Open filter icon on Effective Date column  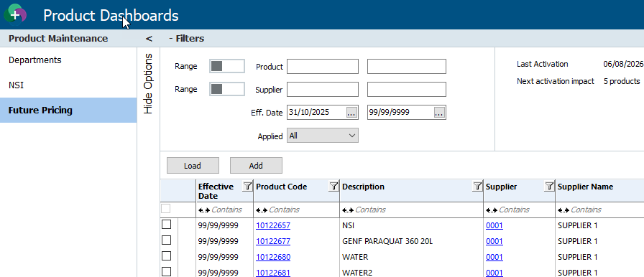click(x=247, y=187)
